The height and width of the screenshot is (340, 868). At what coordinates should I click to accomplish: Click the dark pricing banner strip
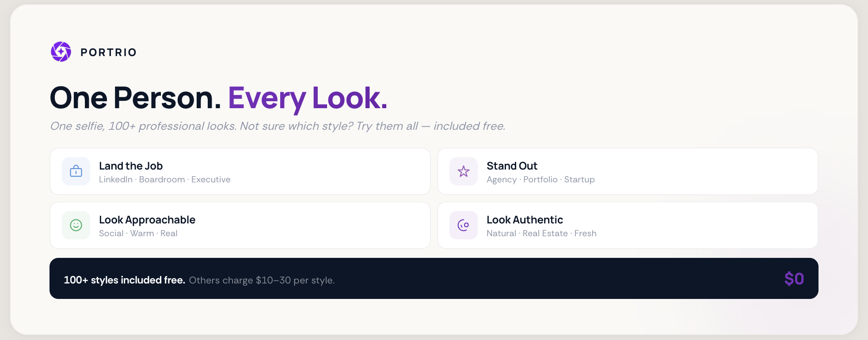434,279
